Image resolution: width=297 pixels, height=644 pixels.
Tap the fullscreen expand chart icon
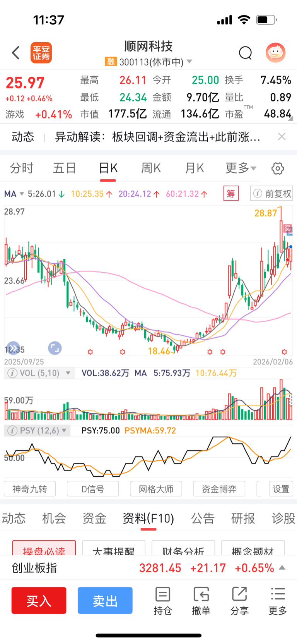click(55, 348)
